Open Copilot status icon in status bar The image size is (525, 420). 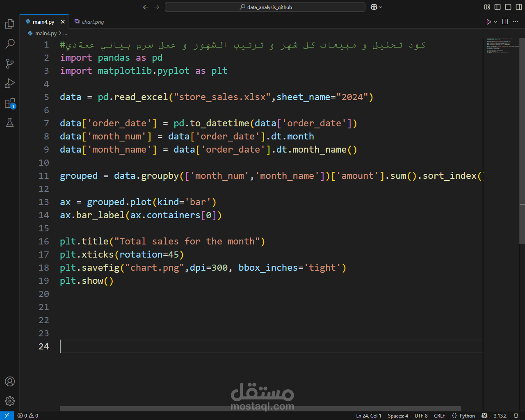pos(484,415)
